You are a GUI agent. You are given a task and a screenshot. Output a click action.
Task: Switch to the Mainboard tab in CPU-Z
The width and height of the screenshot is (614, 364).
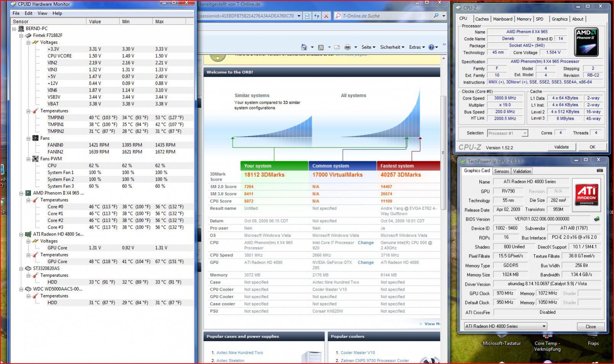coord(503,19)
